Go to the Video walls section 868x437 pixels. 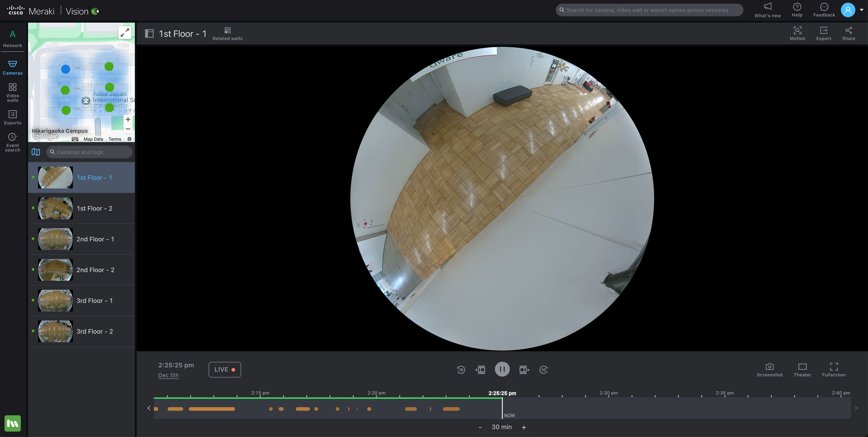pos(12,92)
